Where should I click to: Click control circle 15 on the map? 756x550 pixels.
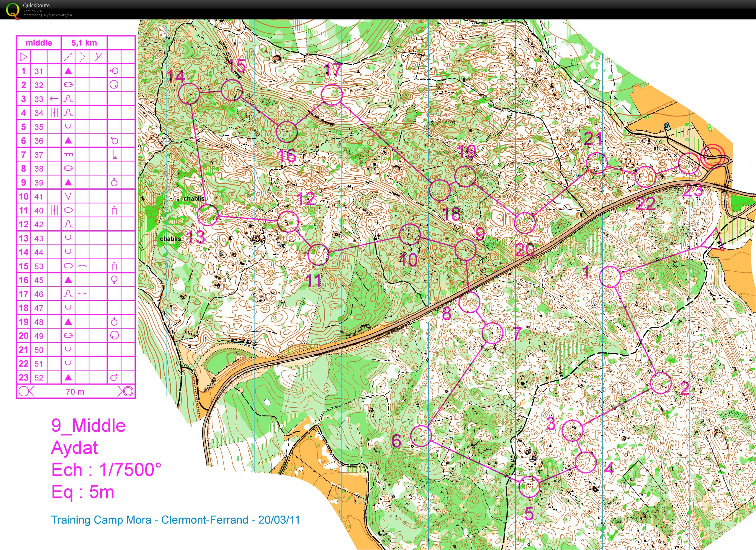[x=232, y=90]
